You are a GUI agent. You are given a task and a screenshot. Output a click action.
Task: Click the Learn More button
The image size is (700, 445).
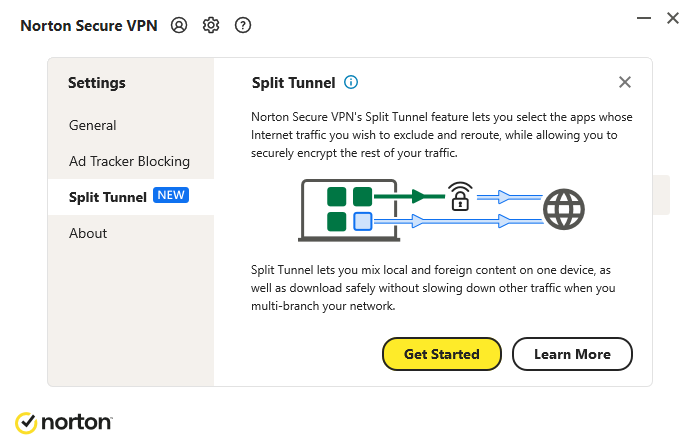coord(572,354)
